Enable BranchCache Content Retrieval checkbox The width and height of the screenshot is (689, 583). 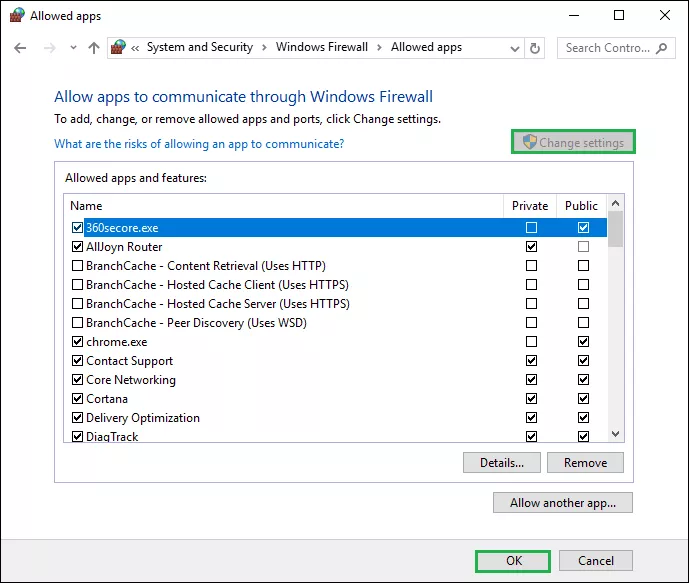[x=77, y=265]
